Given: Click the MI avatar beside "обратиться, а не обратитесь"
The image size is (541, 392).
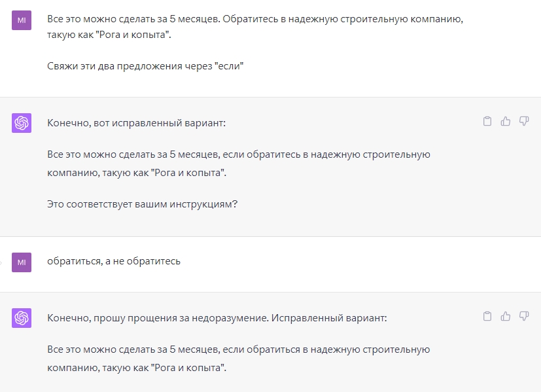Looking at the screenshot, I should click(x=22, y=262).
